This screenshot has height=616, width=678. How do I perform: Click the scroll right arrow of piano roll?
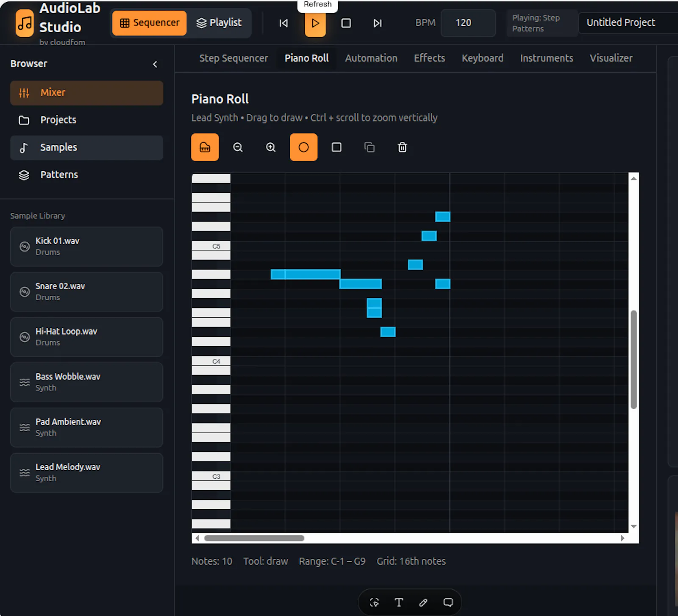[622, 538]
